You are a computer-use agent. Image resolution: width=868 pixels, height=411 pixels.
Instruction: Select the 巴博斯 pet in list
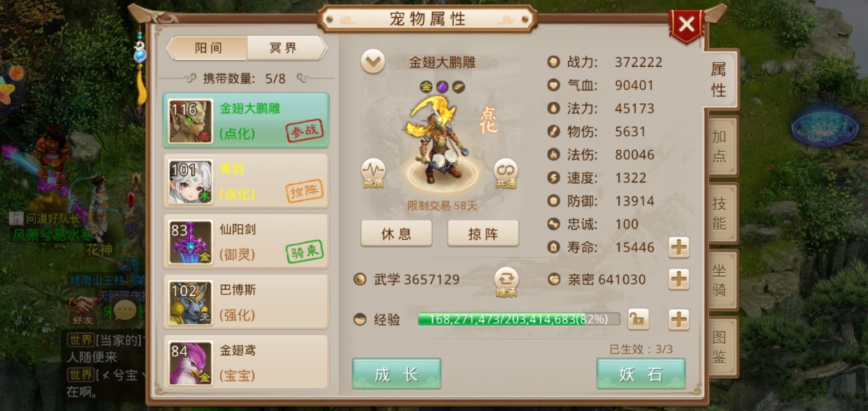point(246,302)
